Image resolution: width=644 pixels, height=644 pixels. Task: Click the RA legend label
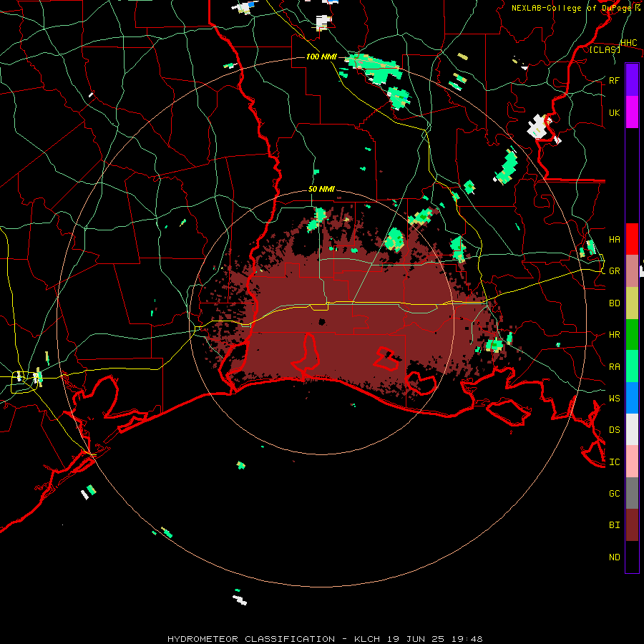pos(614,366)
